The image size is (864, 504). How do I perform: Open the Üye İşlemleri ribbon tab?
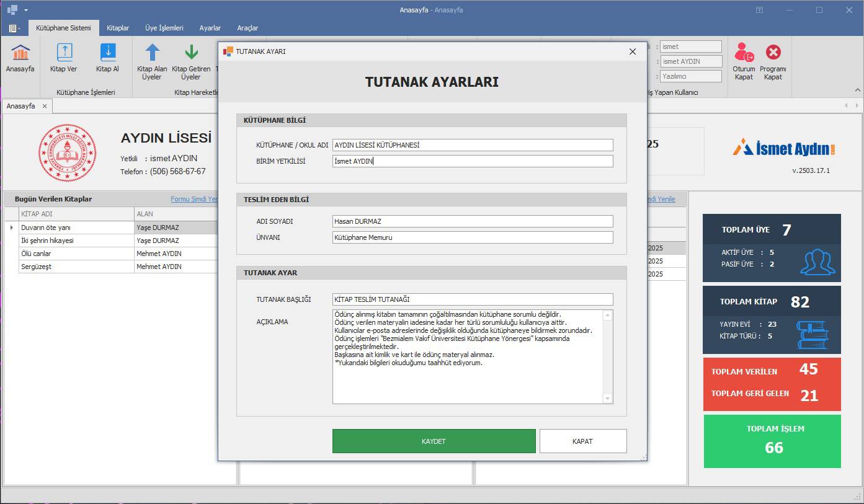[x=164, y=28]
